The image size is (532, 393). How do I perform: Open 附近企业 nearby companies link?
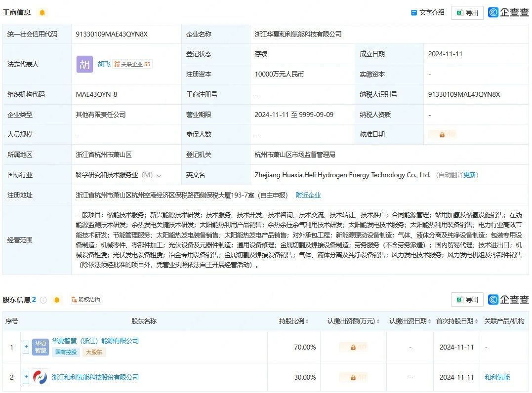pyautogui.click(x=308, y=195)
